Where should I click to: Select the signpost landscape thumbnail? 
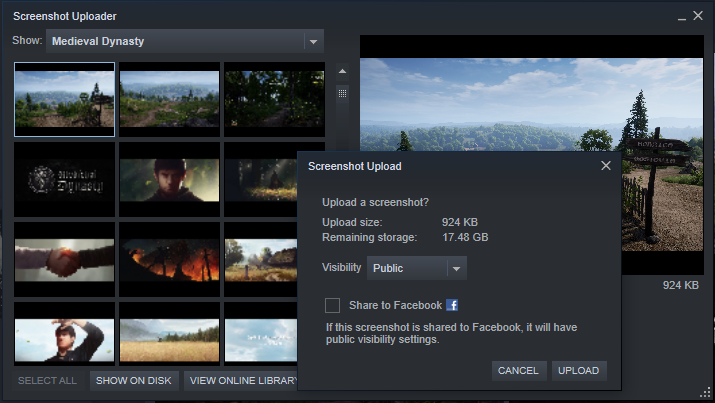pyautogui.click(x=64, y=99)
